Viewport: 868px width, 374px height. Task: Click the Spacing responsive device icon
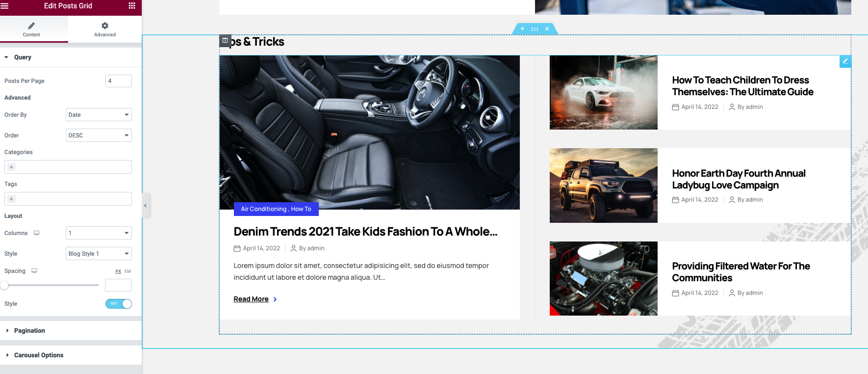tap(34, 271)
